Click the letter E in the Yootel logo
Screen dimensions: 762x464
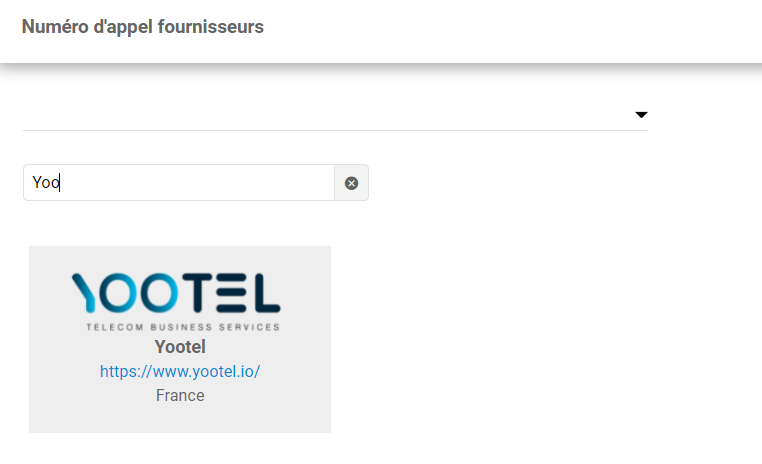point(232,291)
